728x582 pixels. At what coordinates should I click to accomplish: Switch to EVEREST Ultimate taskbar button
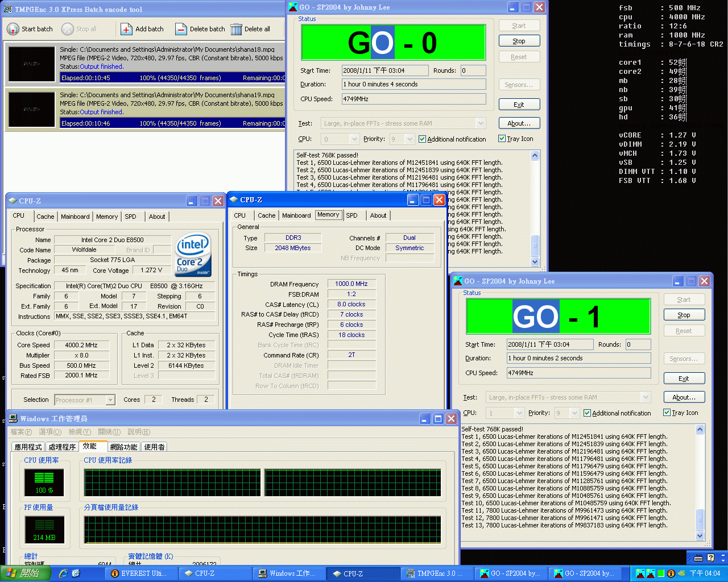tap(142, 573)
